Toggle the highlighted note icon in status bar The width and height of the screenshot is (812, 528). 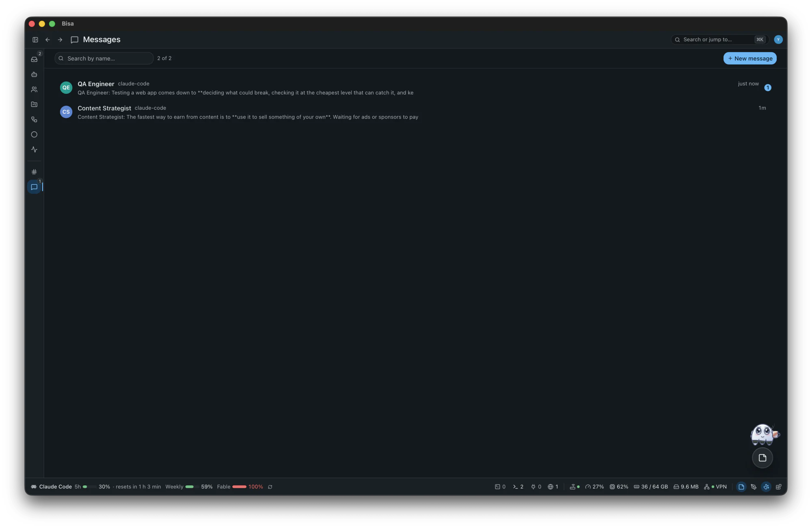[741, 487]
